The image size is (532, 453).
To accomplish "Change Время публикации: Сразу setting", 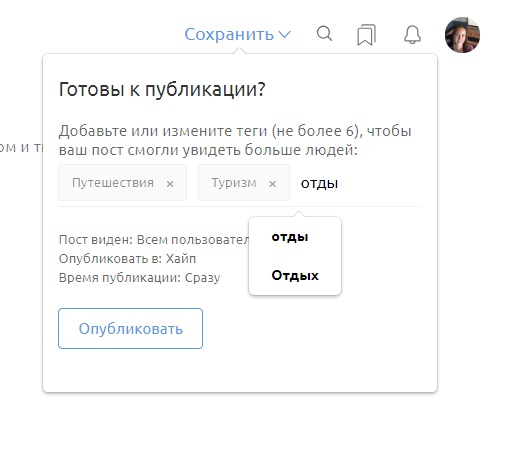I will click(139, 278).
